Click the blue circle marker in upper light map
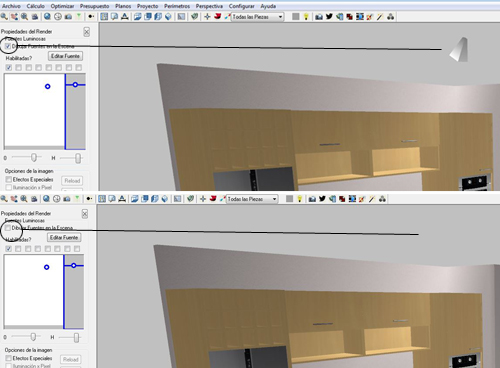Screen dimensions: 500x368 click(x=48, y=86)
